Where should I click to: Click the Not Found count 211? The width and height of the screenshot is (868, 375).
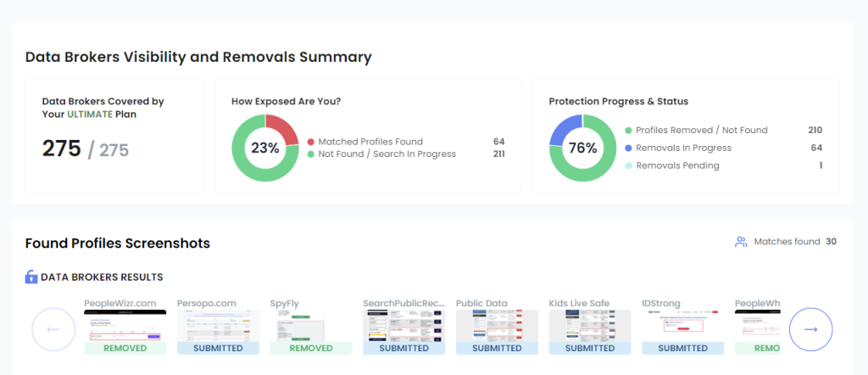point(498,154)
